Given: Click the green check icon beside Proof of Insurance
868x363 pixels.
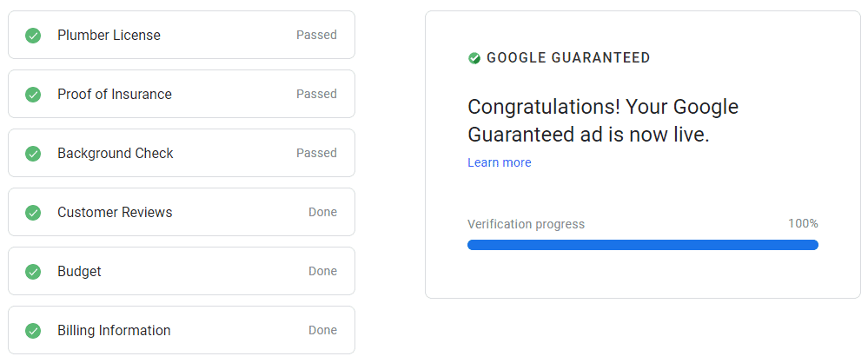Looking at the screenshot, I should [x=33, y=95].
